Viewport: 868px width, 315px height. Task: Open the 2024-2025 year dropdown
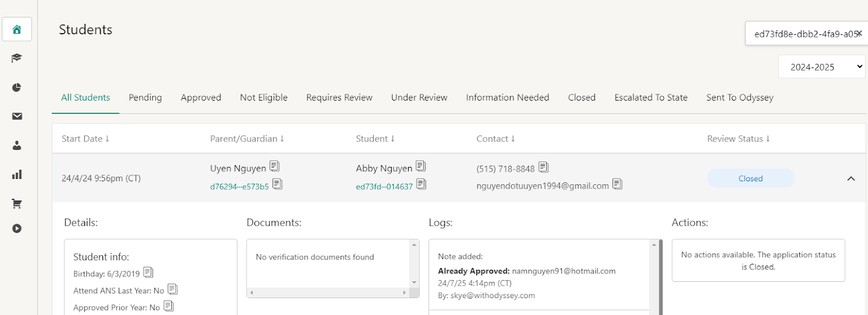pos(822,67)
